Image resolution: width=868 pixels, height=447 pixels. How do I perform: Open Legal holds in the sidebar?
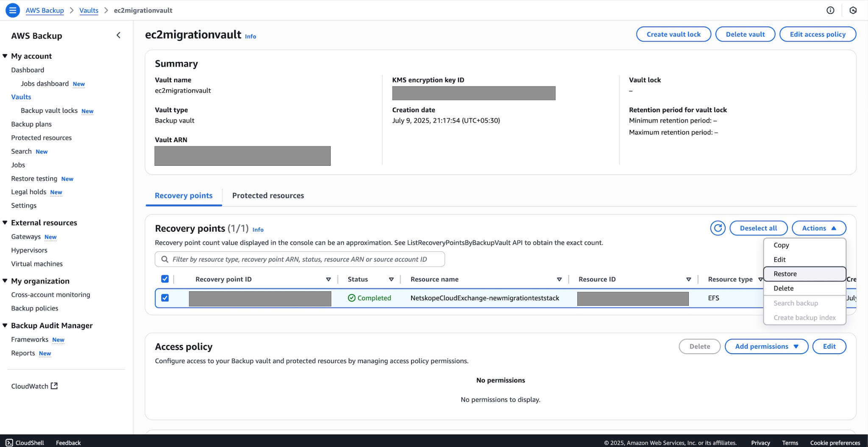[29, 192]
